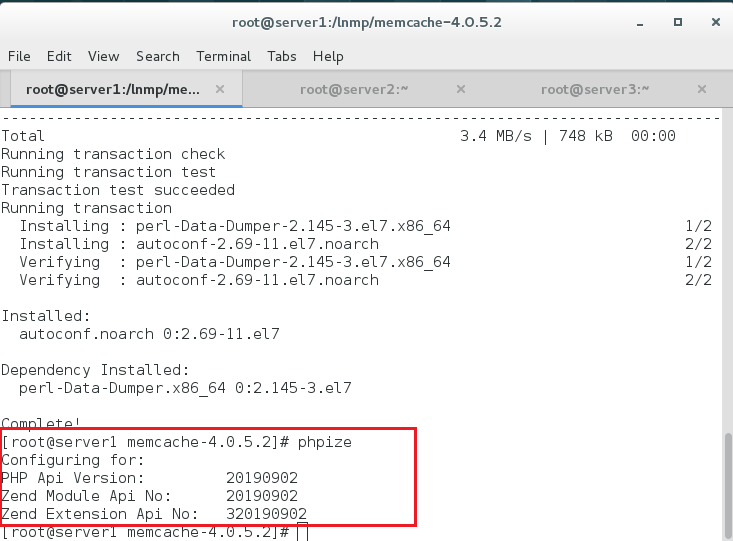Open the View menu
Image resolution: width=733 pixels, height=541 pixels.
(103, 57)
